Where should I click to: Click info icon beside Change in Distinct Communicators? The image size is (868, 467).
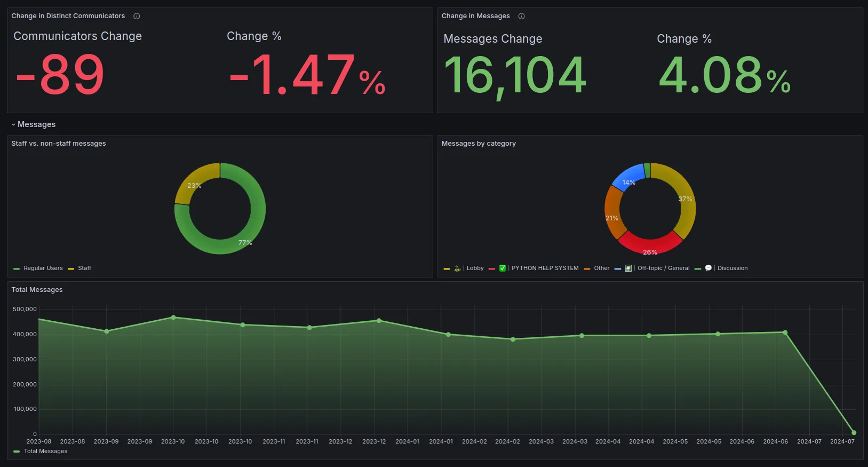point(137,16)
